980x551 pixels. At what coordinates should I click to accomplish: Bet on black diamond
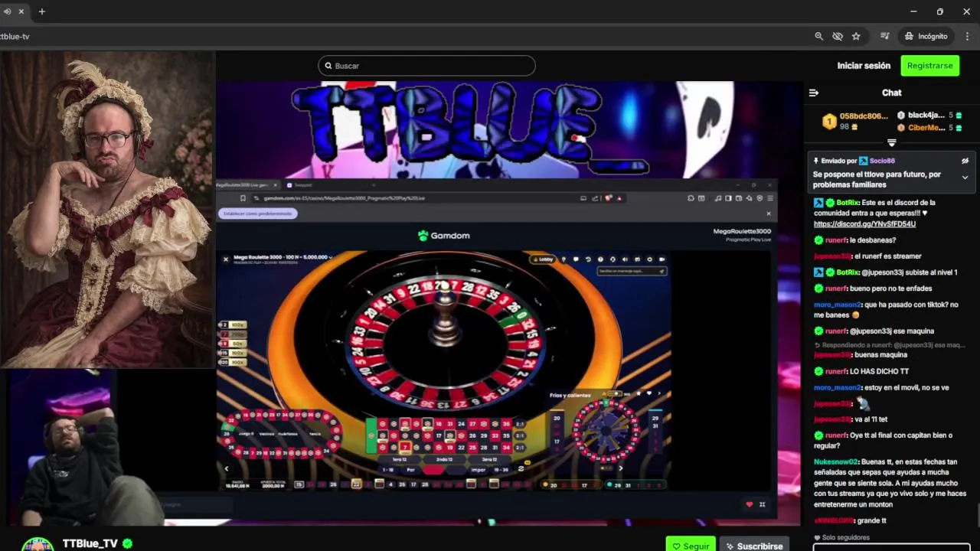456,470
